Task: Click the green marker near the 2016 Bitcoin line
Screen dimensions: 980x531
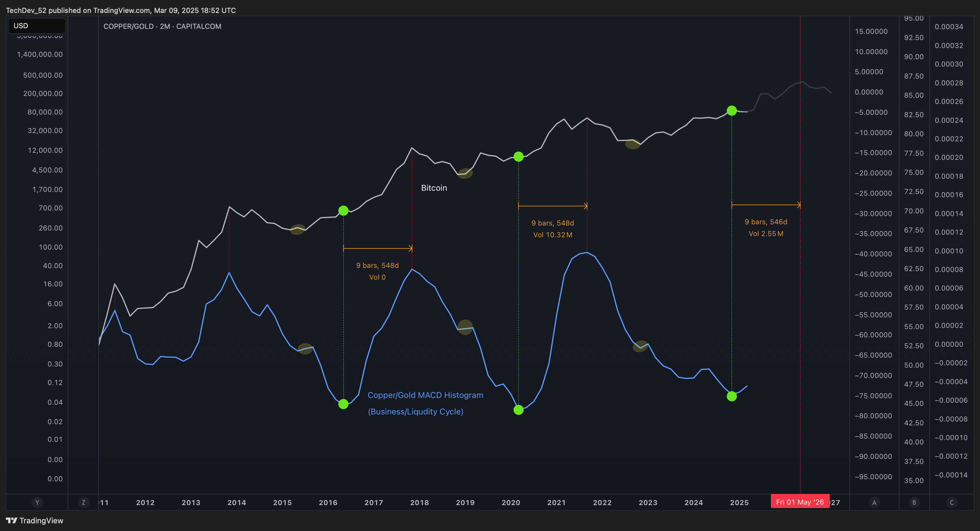Action: click(x=343, y=210)
